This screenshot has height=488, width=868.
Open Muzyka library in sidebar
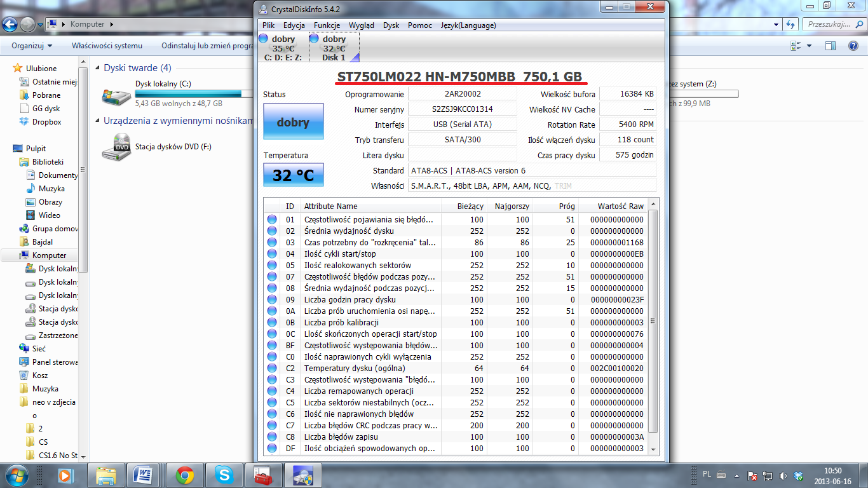coord(51,188)
